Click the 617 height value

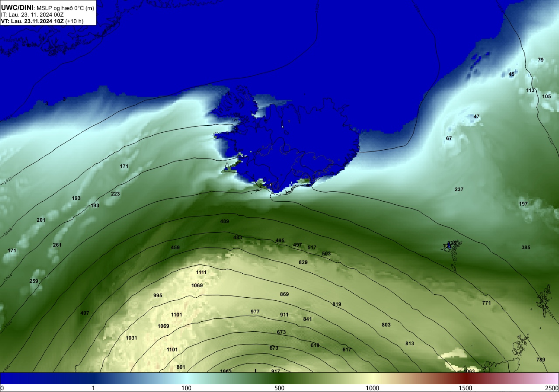click(x=347, y=350)
